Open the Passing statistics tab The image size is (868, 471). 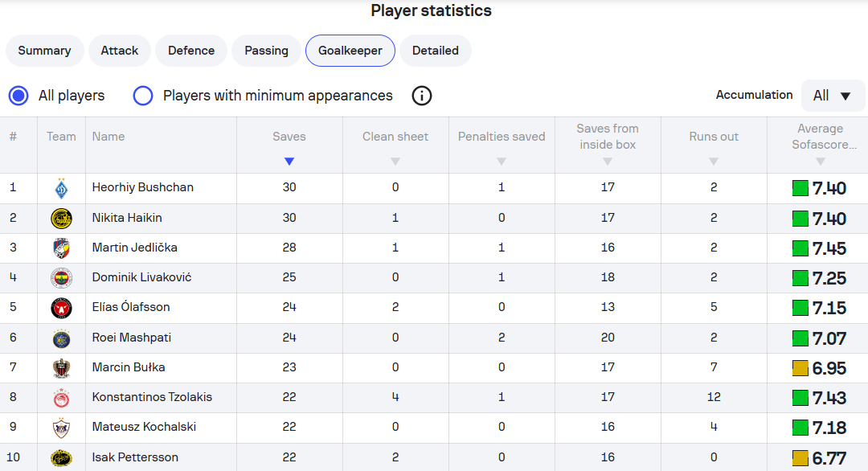(x=266, y=51)
